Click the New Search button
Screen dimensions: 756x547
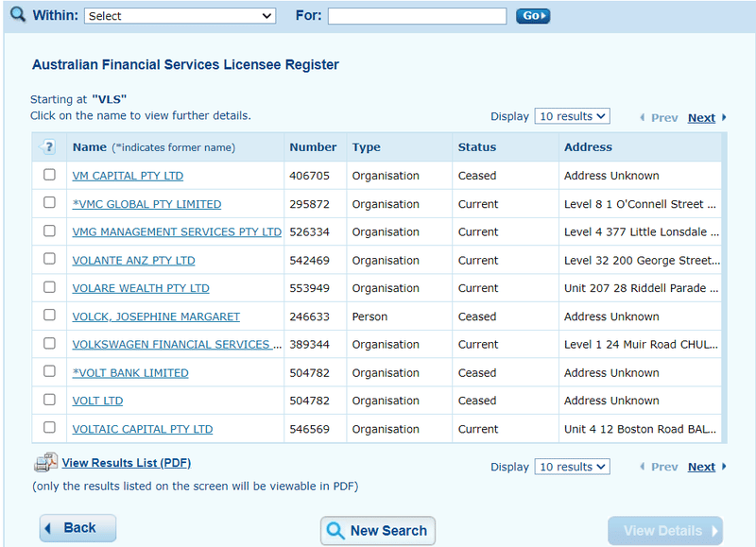pyautogui.click(x=378, y=531)
